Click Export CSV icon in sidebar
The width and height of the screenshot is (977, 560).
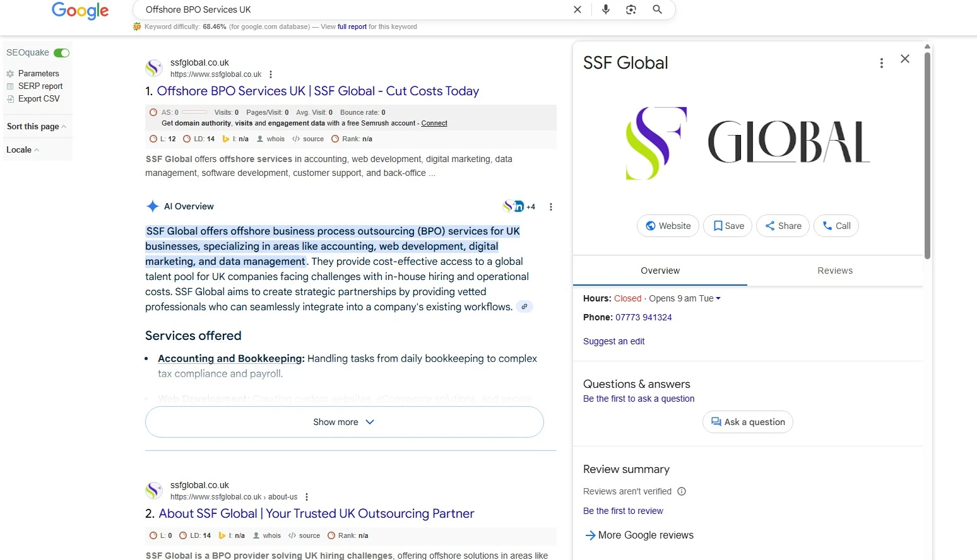(10, 99)
